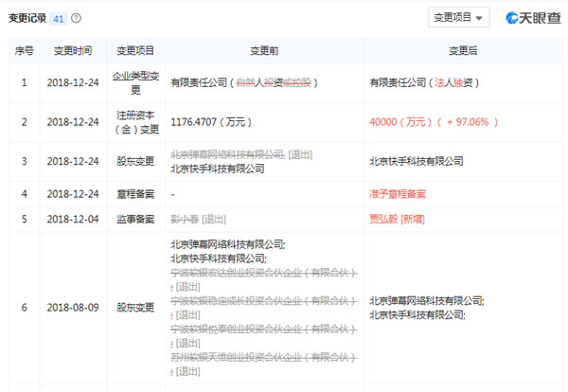
Task: Click the help question mark icon next to 变更记录
Action: click(x=76, y=18)
